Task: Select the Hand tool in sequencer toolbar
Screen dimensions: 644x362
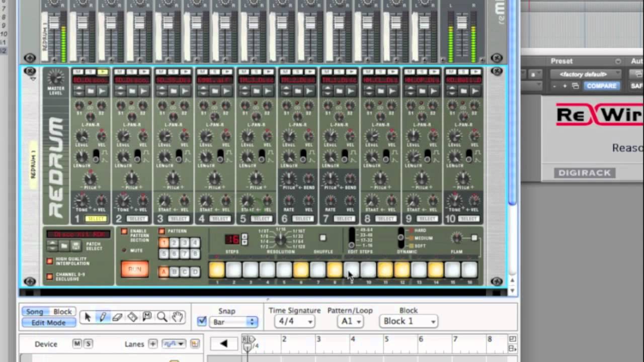Action: (x=177, y=317)
